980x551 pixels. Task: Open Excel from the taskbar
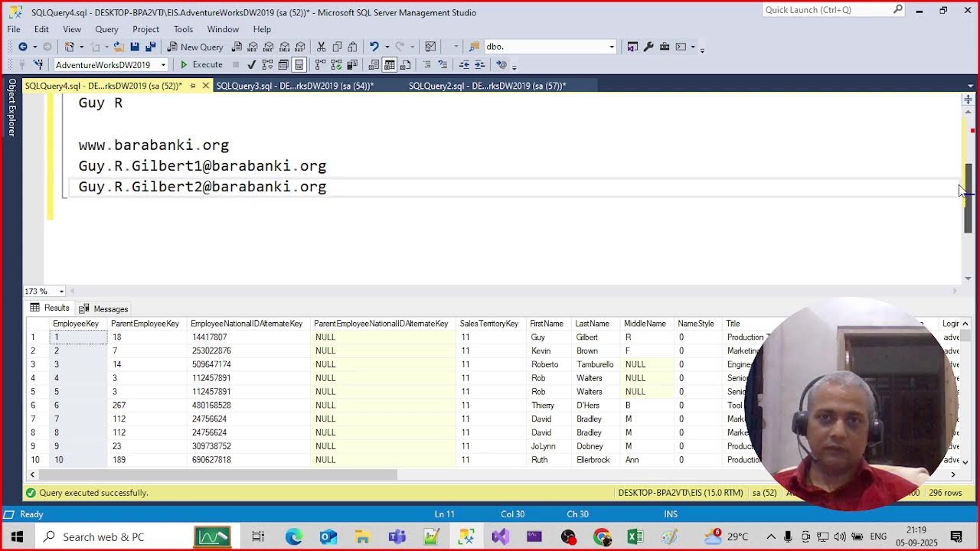click(x=635, y=536)
